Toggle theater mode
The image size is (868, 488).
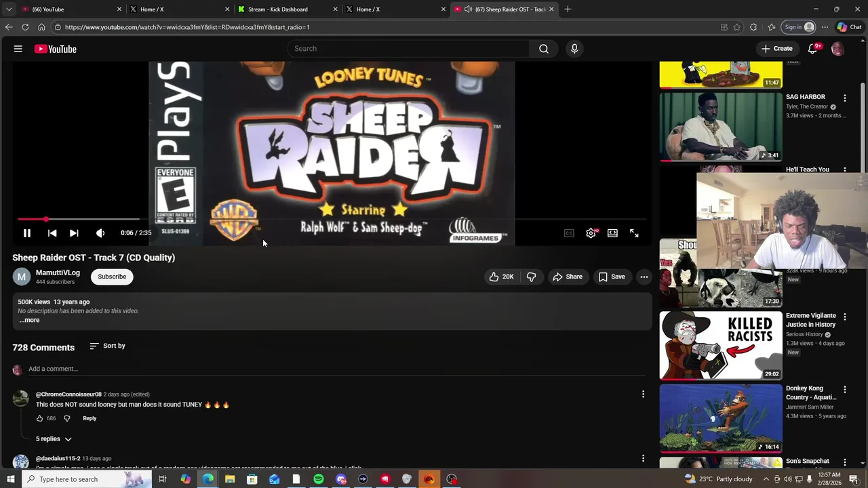coord(613,233)
